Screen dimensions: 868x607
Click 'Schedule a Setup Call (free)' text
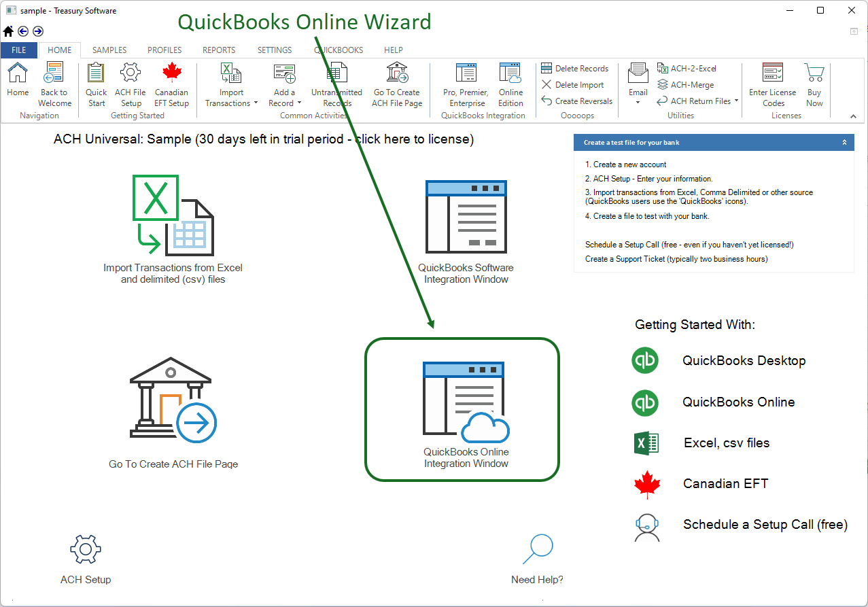765,525
